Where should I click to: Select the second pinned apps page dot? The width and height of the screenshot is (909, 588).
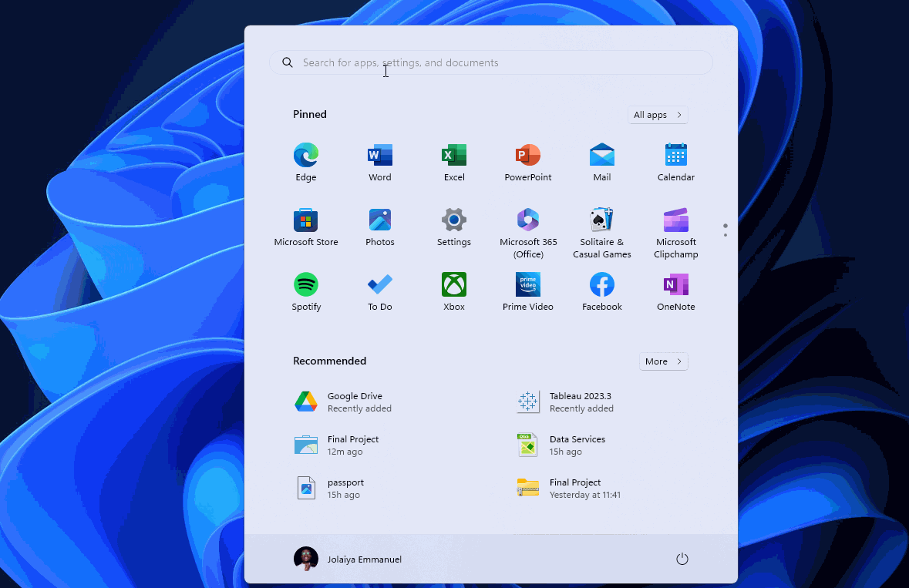[x=725, y=234]
